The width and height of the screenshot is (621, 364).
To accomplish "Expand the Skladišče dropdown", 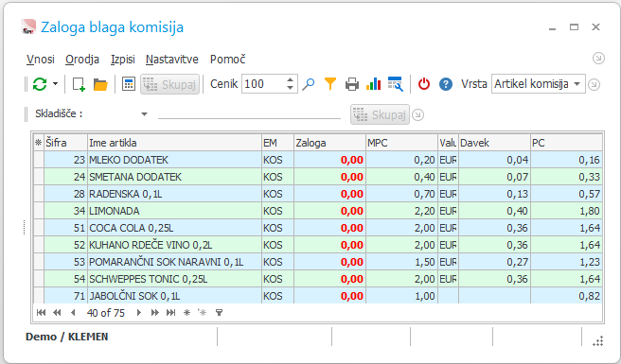I will [x=144, y=114].
